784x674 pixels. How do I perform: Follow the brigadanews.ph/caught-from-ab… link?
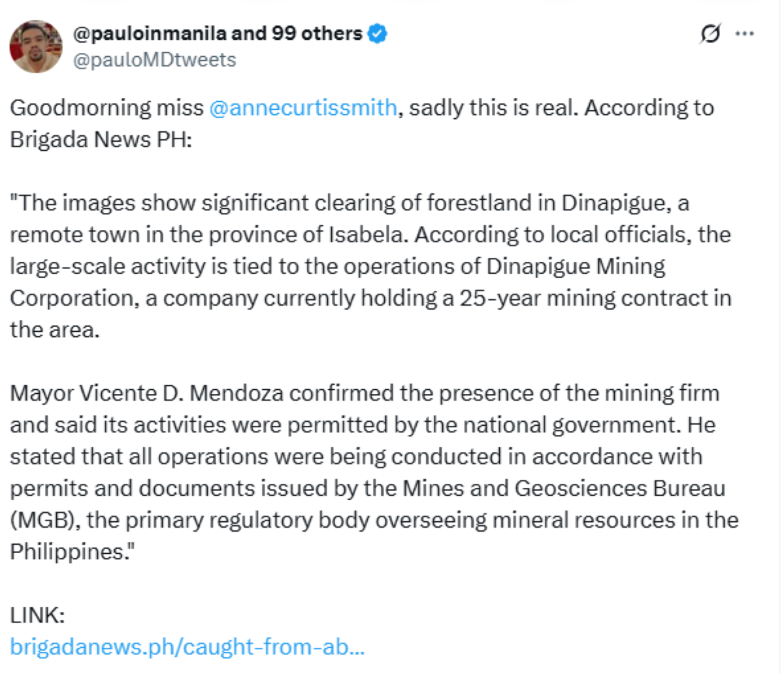[x=188, y=647]
